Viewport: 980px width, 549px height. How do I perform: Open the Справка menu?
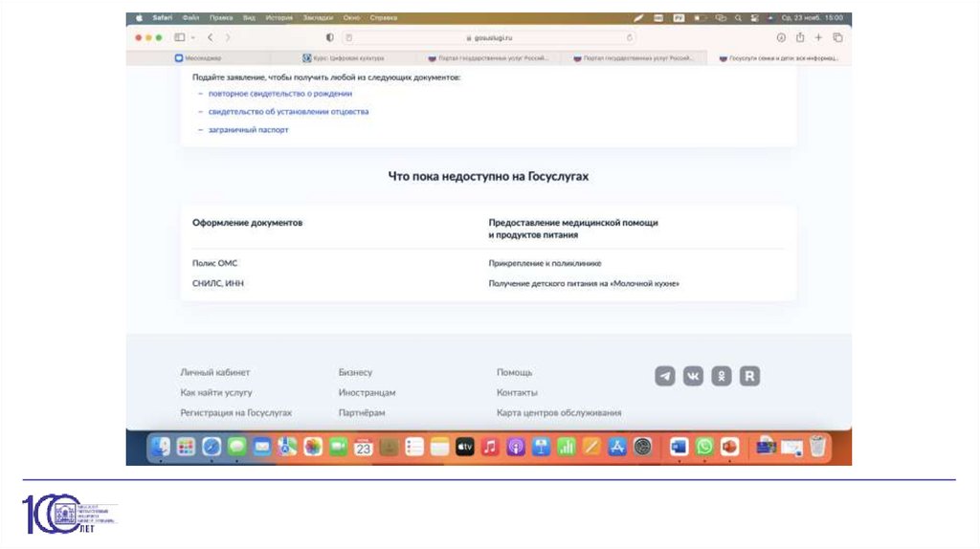pyautogui.click(x=384, y=18)
